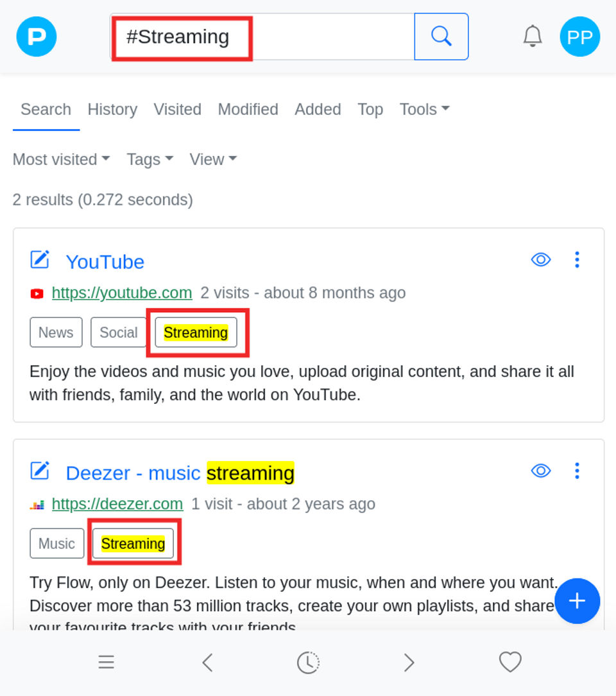Switch to the Modified tab
Screen dimensions: 616x696
click(248, 109)
